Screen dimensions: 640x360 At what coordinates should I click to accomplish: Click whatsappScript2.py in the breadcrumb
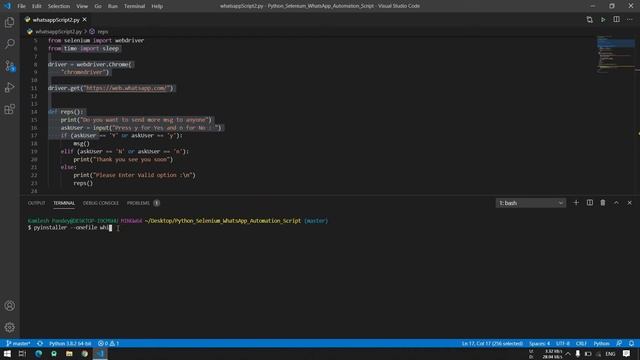(x=58, y=31)
